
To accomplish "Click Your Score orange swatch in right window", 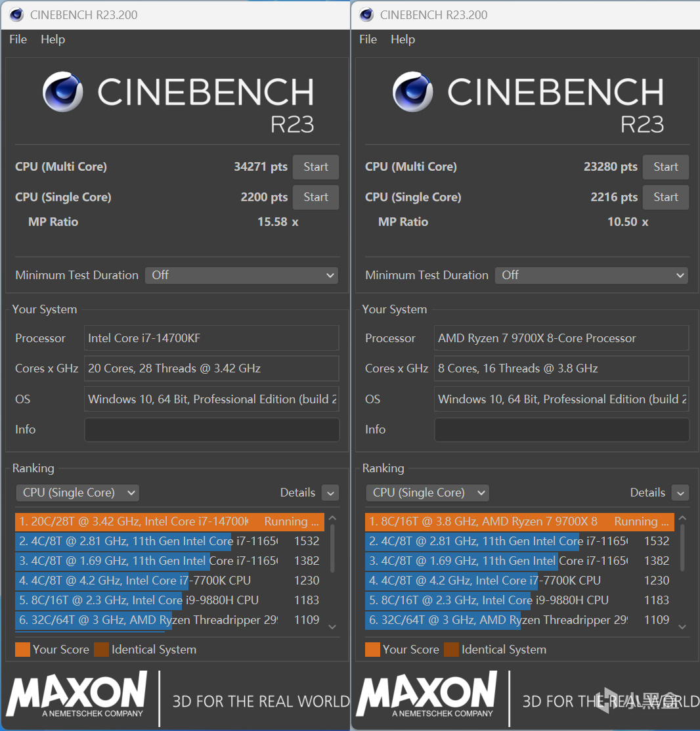I will 372,650.
